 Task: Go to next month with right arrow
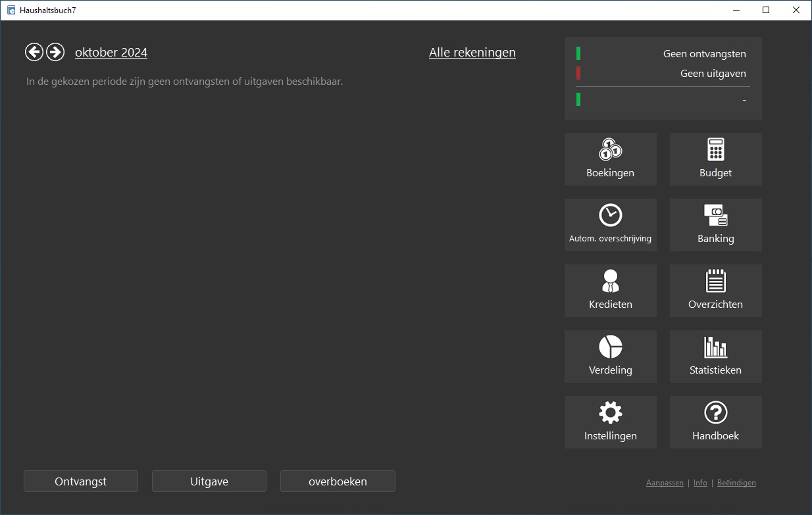[x=55, y=52]
